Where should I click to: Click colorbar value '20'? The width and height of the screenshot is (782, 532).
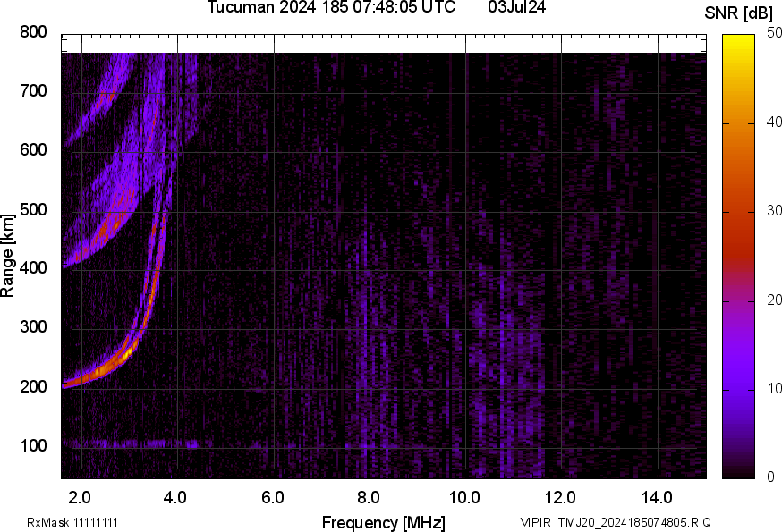[774, 300]
